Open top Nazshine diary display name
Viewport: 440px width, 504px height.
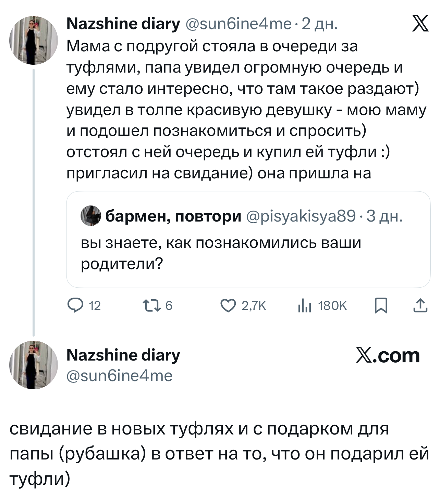[x=123, y=24]
